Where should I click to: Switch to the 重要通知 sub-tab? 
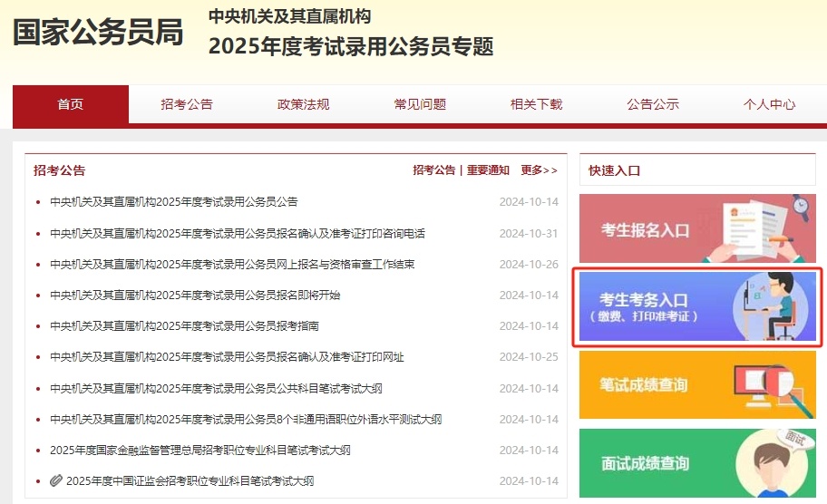(x=488, y=170)
